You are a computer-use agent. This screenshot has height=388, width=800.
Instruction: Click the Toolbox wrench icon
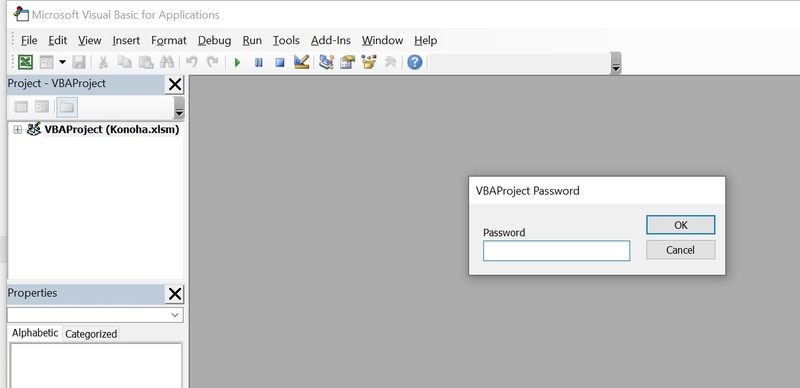(x=390, y=62)
